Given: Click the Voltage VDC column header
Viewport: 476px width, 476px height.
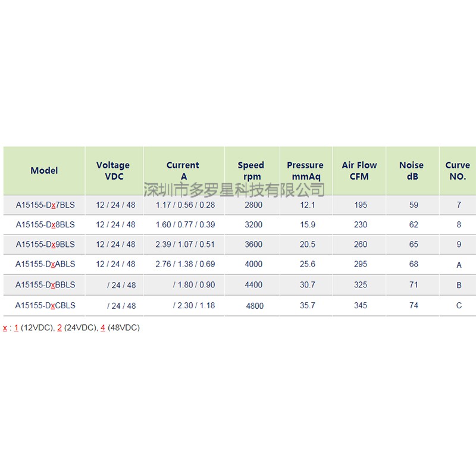Looking at the screenshot, I should (x=113, y=171).
